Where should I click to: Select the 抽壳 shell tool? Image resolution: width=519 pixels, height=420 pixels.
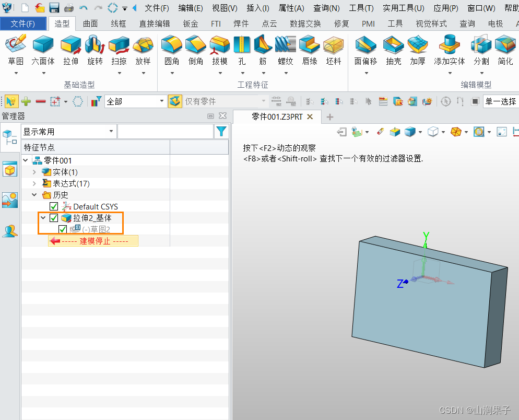[x=394, y=50]
